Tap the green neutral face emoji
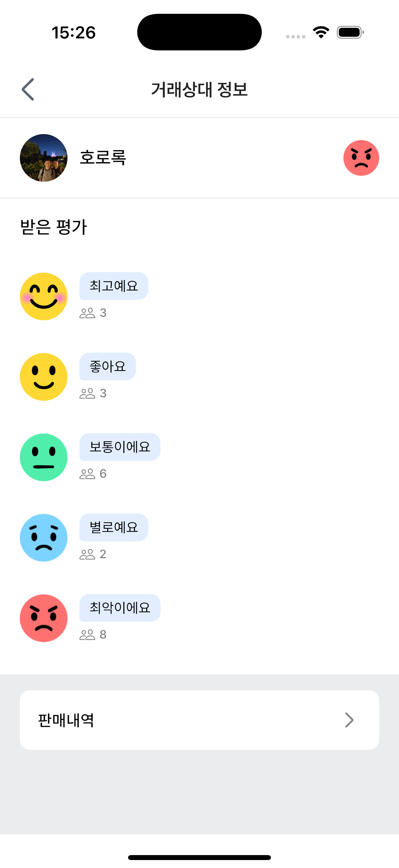This screenshot has height=868, width=399. click(x=44, y=457)
